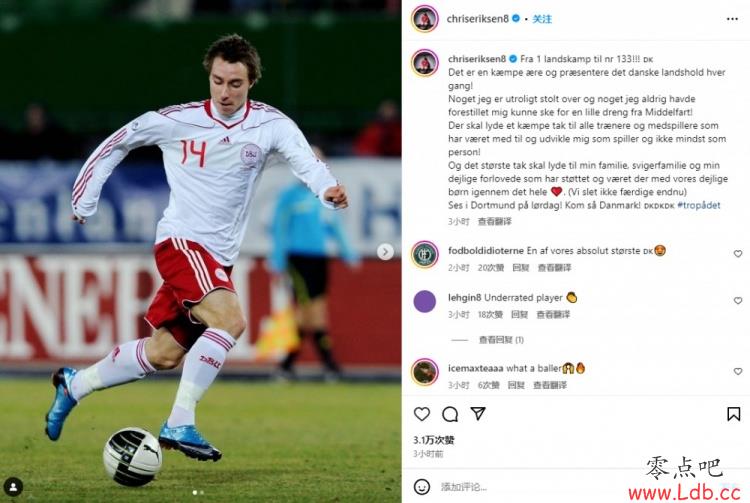Open the tagged people icon on photo

[13, 487]
